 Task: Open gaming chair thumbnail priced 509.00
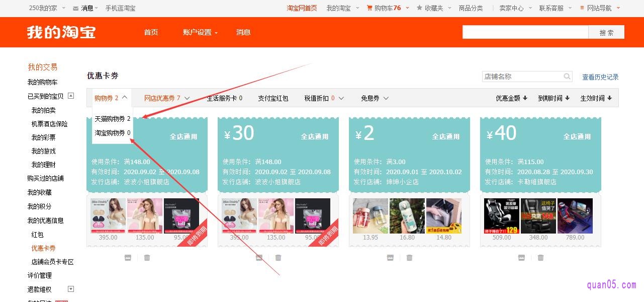click(x=502, y=216)
